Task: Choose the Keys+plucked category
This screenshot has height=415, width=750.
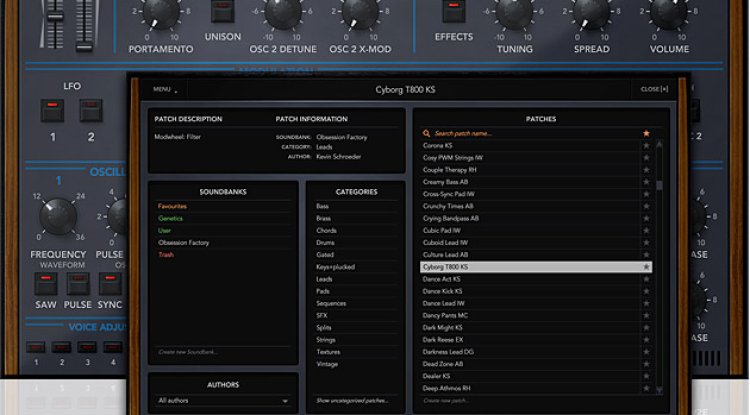Action: [x=335, y=267]
